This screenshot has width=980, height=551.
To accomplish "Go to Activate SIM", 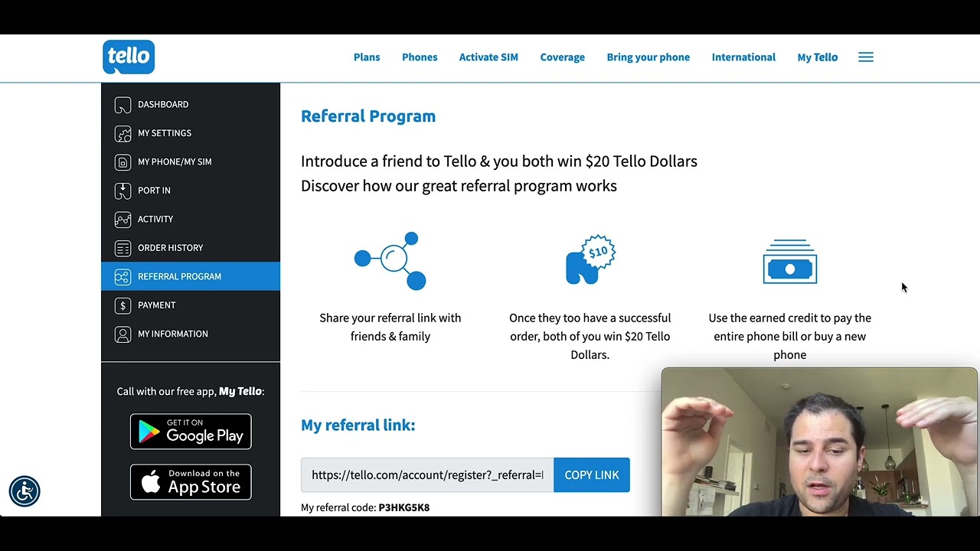I will click(x=488, y=57).
